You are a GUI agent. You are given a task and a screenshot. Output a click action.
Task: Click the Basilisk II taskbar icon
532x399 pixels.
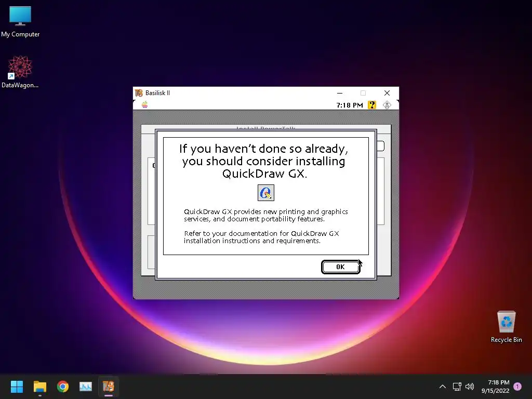point(109,387)
